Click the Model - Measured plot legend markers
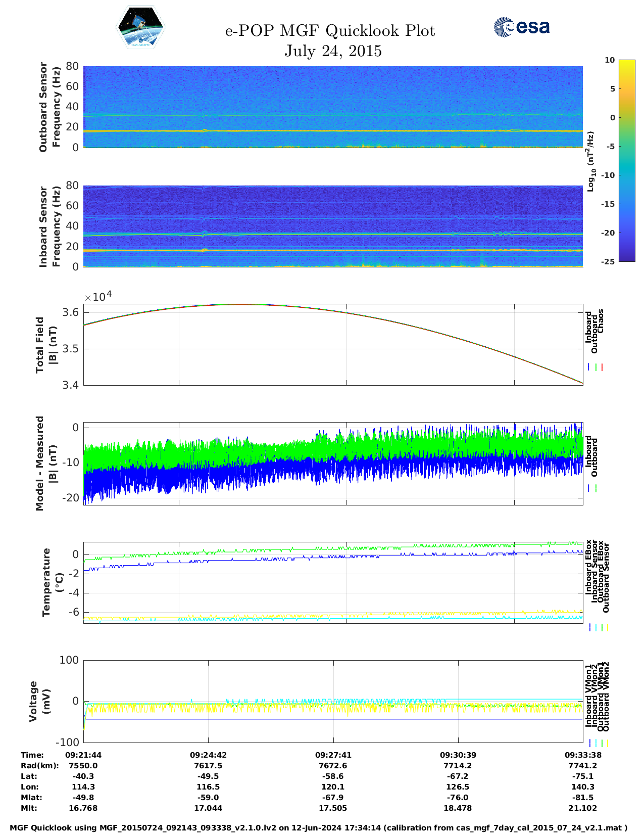Screen dimensions: 644x834 (592, 488)
